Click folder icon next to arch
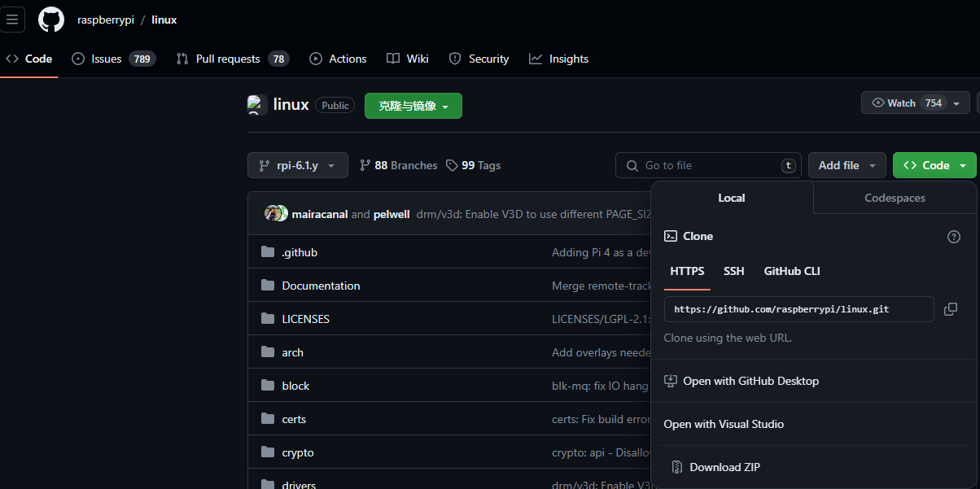980x489 pixels. tap(268, 352)
